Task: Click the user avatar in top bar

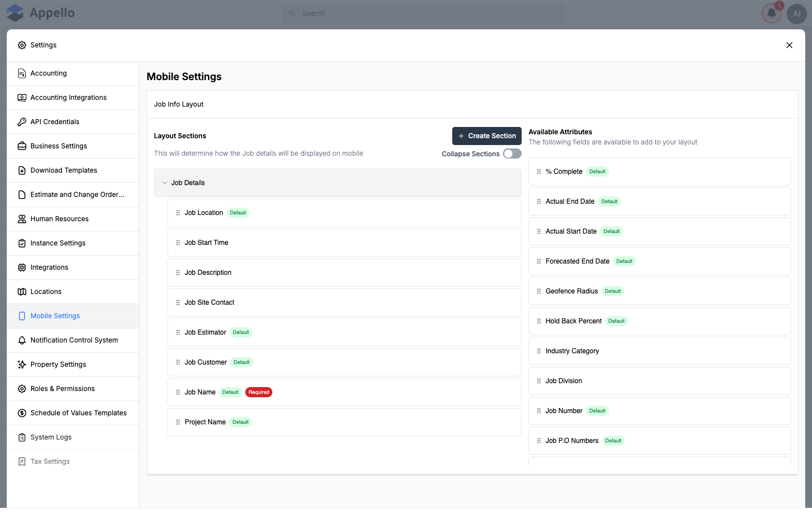Action: [797, 14]
